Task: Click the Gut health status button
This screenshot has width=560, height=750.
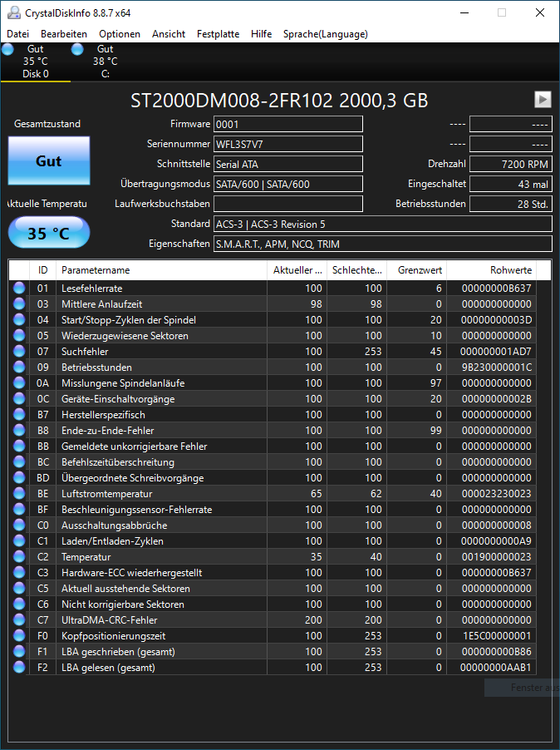Action: coord(49,160)
